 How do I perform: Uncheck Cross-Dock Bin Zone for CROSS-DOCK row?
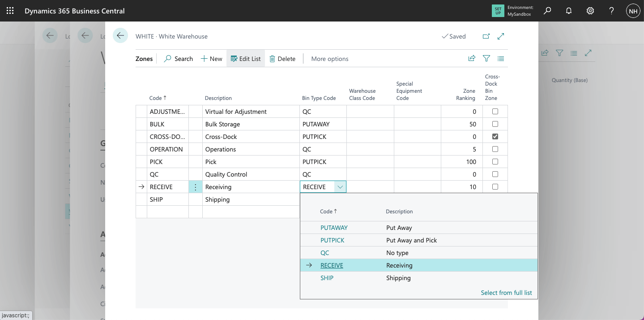(x=495, y=137)
